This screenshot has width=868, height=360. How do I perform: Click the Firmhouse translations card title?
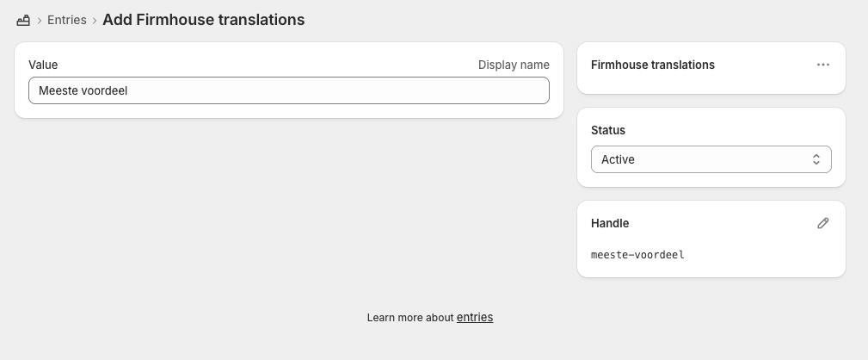(x=653, y=65)
